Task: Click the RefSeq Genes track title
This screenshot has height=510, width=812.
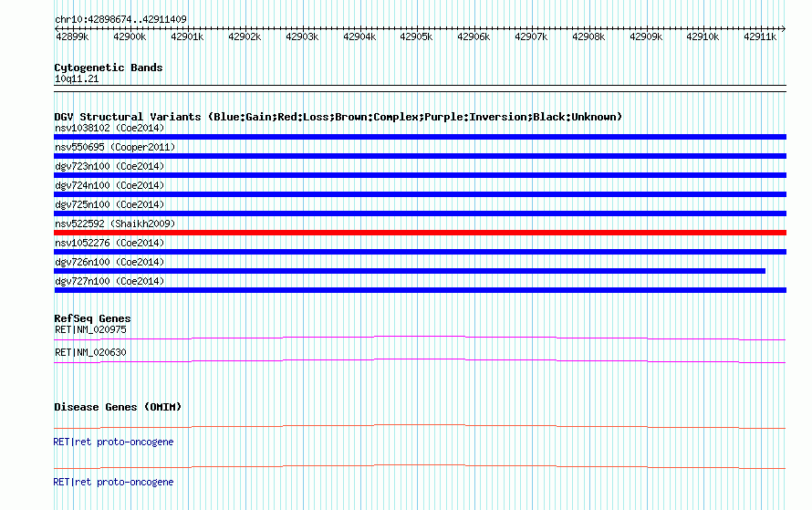Action: [92, 318]
